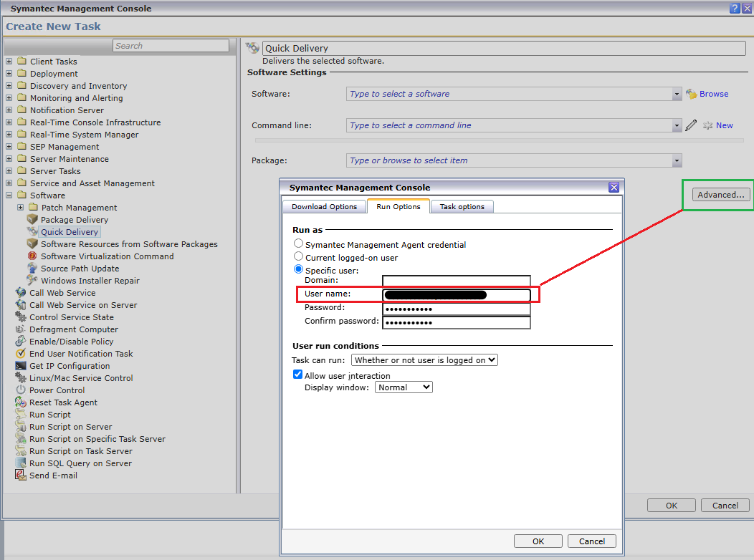The width and height of the screenshot is (754, 560).
Task: Uncheck Allow user interaction checkbox
Action: click(298, 375)
